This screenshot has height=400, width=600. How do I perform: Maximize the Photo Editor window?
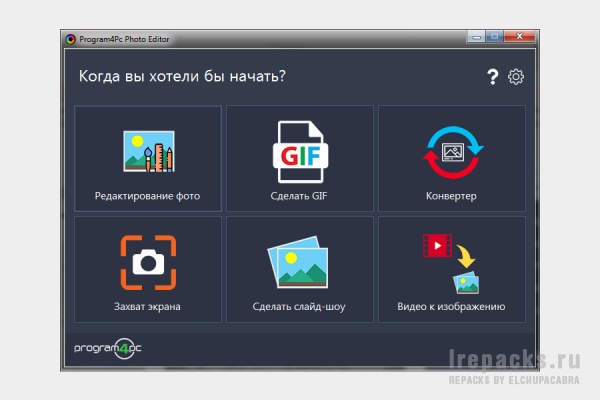(495, 37)
